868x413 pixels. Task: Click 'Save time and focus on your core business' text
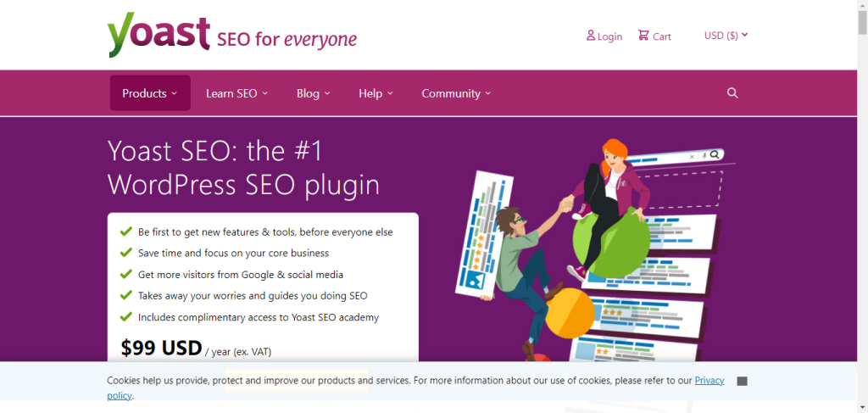234,253
